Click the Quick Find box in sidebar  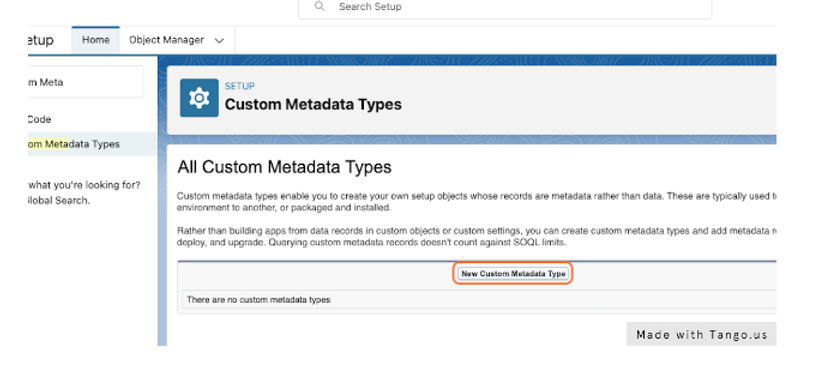86,82
